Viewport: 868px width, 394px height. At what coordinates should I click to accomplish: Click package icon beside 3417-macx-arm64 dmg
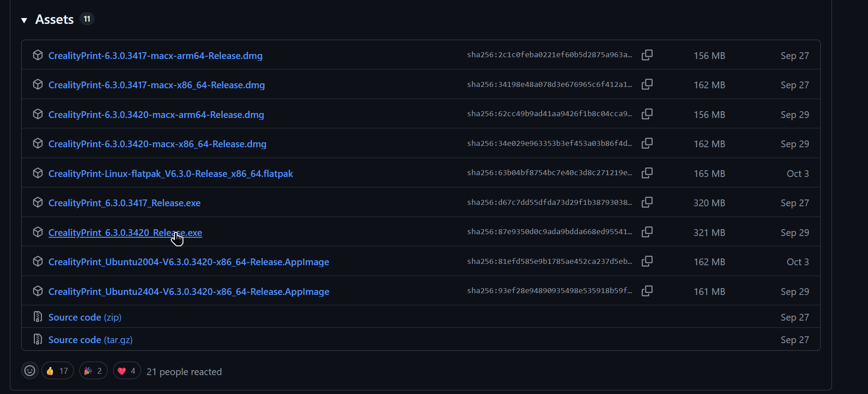coord(38,55)
